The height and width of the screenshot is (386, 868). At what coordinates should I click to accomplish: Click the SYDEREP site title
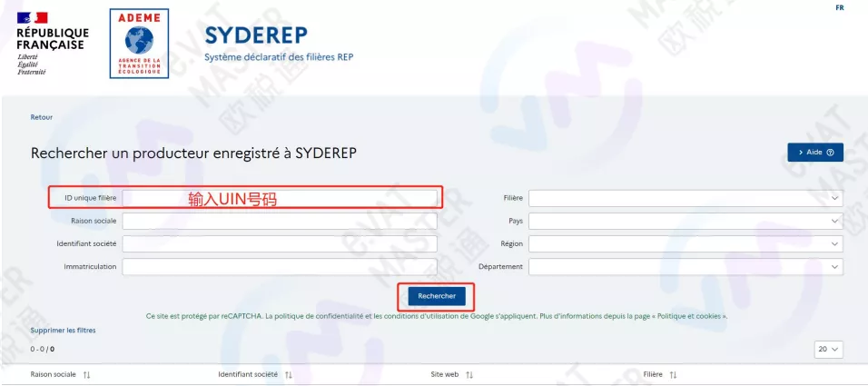[x=256, y=35]
